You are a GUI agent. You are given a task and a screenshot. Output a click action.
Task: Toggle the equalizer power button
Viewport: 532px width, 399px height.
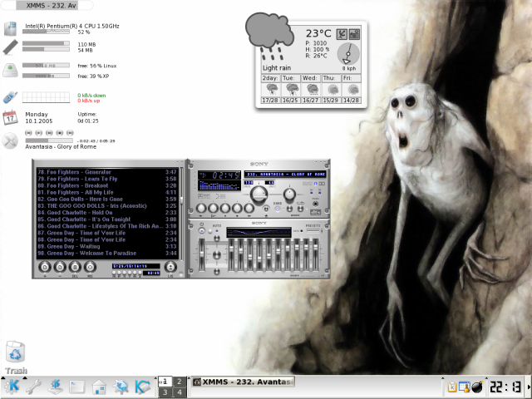202,231
